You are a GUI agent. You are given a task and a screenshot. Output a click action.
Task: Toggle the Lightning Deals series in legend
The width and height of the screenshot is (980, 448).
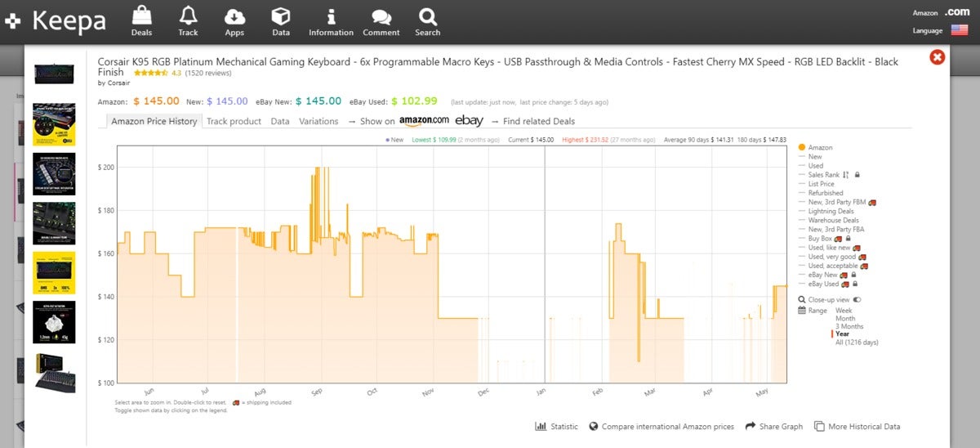coord(831,211)
